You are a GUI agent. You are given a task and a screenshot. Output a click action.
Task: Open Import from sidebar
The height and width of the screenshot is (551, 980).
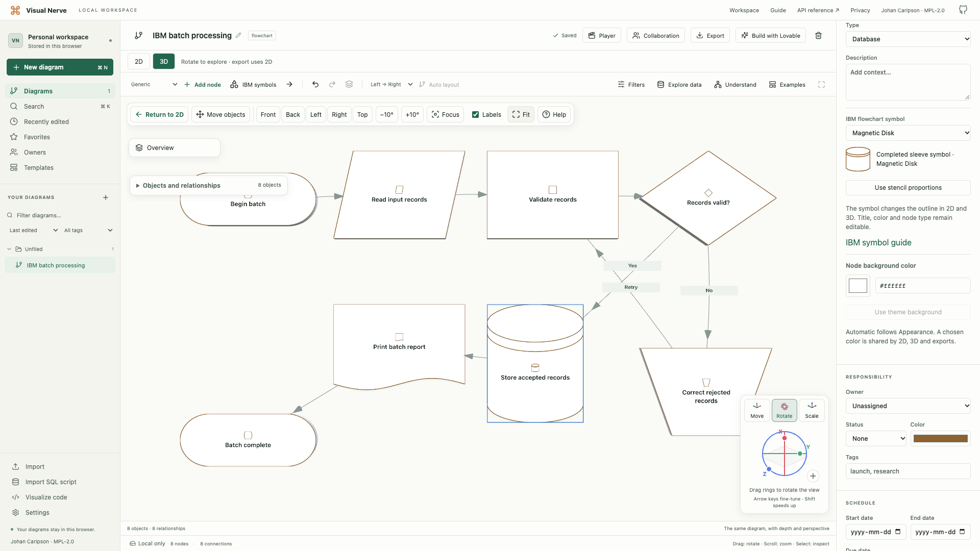[x=35, y=467]
